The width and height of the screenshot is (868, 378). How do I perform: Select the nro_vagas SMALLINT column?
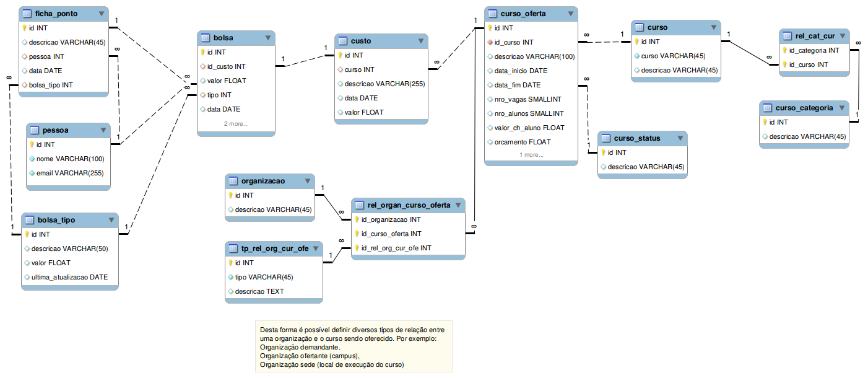pyautogui.click(x=527, y=99)
